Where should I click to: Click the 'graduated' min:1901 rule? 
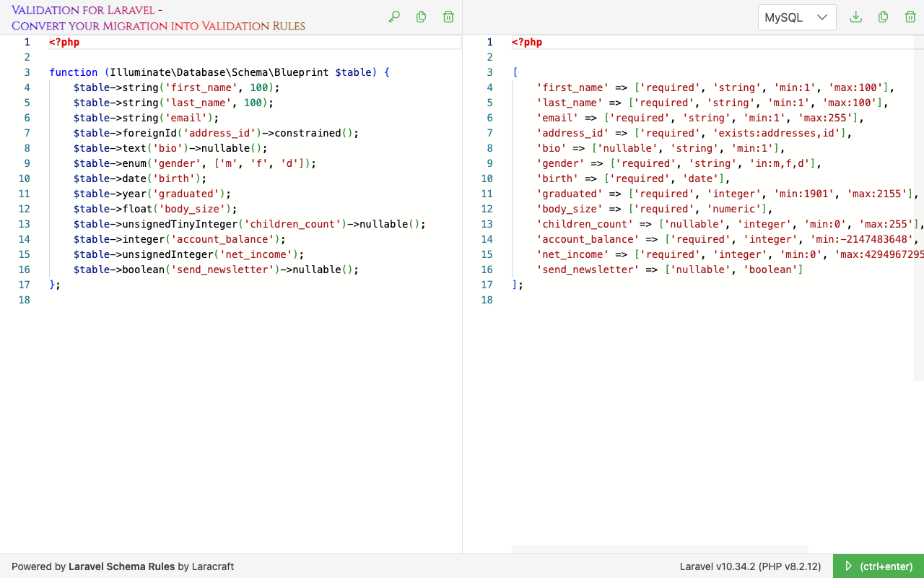pyautogui.click(x=728, y=194)
